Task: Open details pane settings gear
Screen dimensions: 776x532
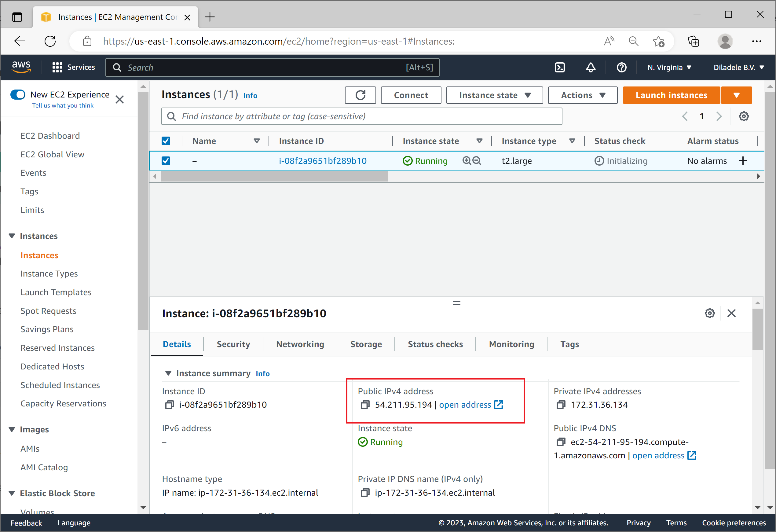Action: (x=710, y=313)
